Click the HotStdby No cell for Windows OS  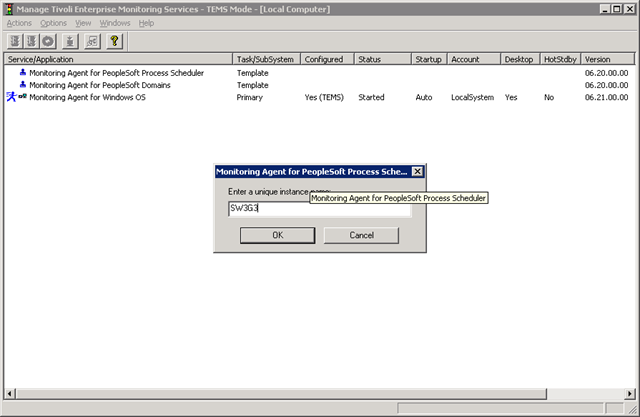click(549, 98)
